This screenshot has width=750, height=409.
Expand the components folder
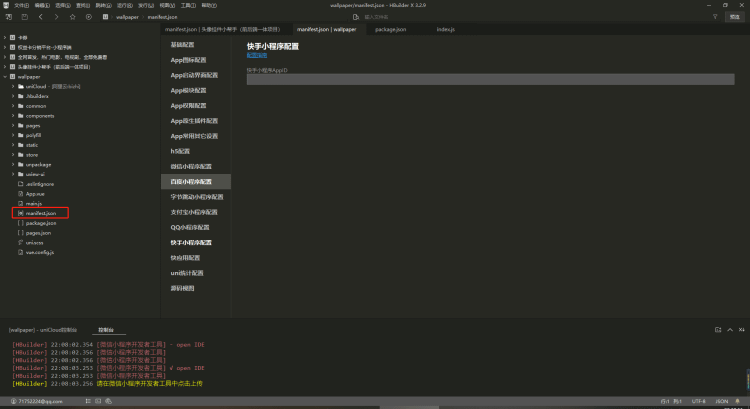(13, 116)
